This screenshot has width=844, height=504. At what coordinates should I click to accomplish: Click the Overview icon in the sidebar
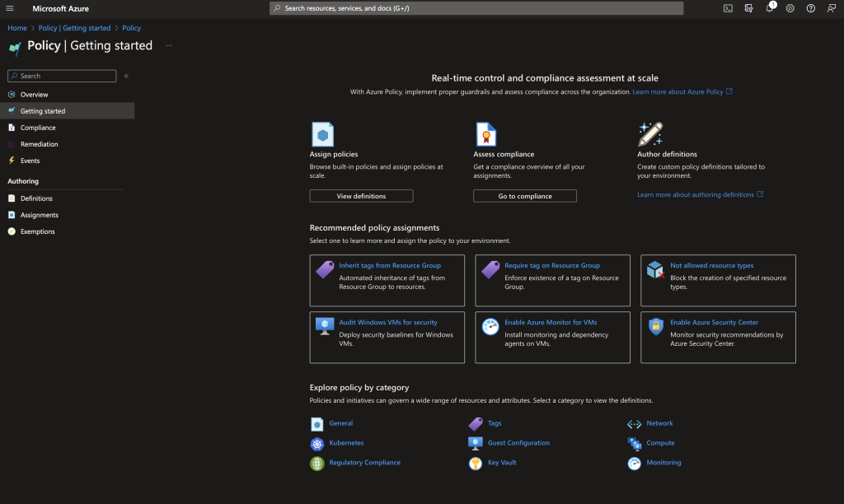point(12,94)
